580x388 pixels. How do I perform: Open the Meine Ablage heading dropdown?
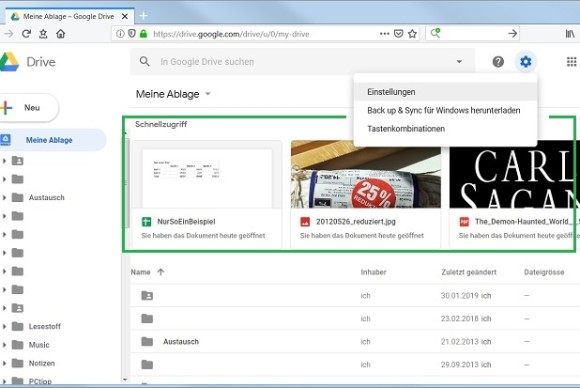coord(208,94)
